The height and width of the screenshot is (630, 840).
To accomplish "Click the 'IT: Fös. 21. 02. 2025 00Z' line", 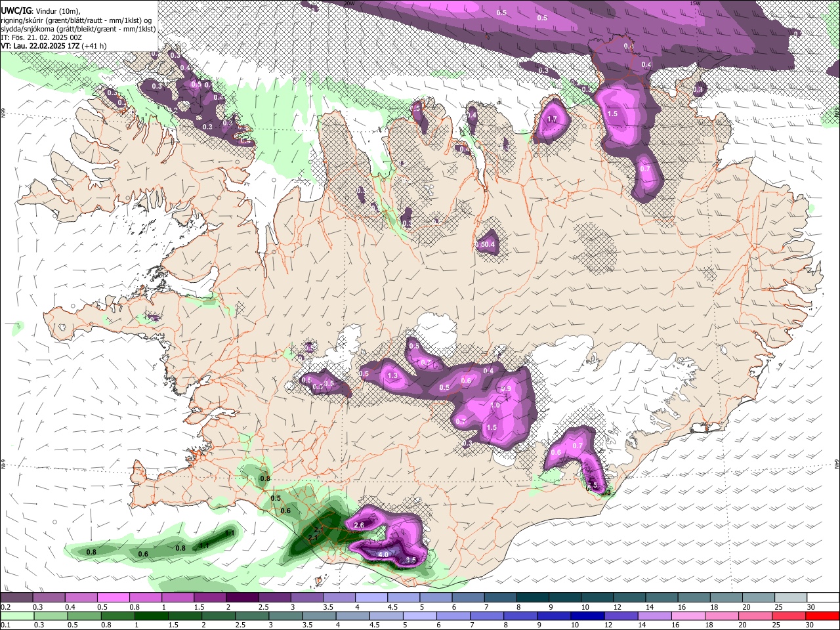I will tap(41, 37).
